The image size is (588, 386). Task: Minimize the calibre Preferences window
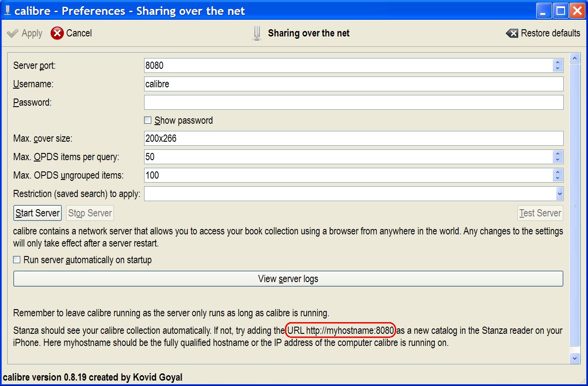coord(545,11)
